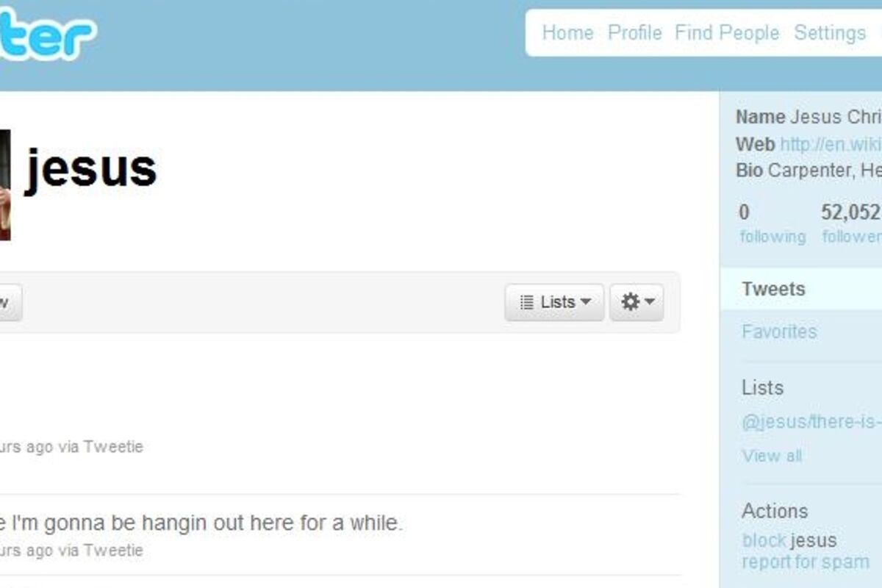Open Settings in top navigation

coord(830,33)
